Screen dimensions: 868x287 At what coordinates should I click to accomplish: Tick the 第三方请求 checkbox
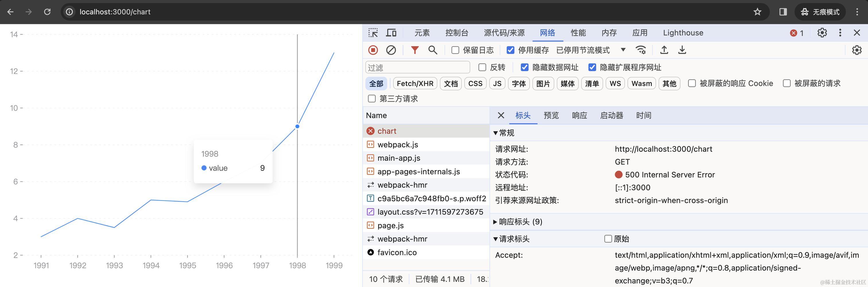pyautogui.click(x=372, y=99)
